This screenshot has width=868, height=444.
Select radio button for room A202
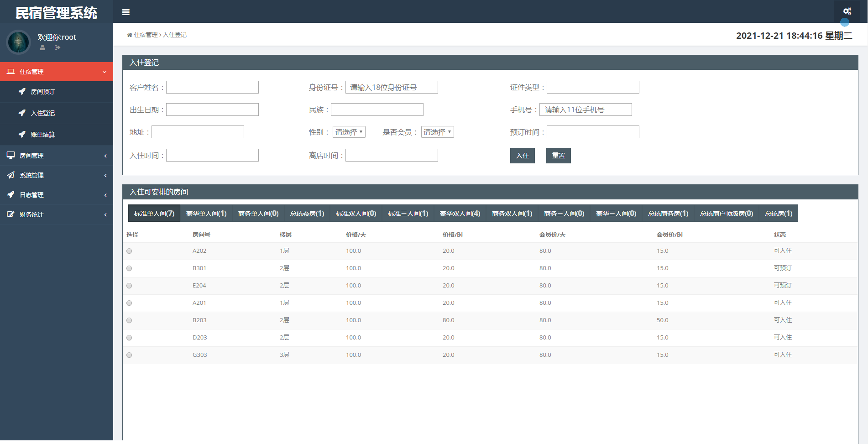click(x=129, y=251)
